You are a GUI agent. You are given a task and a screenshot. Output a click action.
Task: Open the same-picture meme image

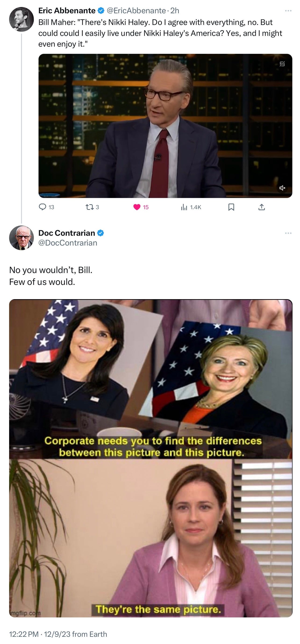[x=150, y=458]
